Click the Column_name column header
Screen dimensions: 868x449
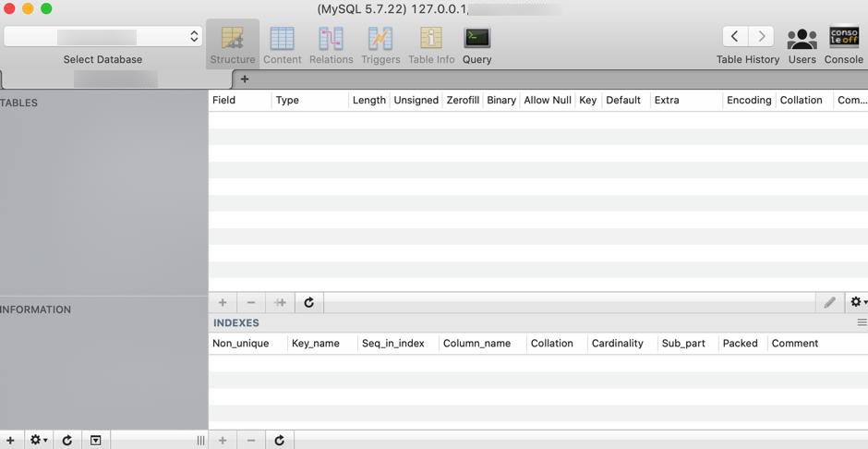click(483, 344)
